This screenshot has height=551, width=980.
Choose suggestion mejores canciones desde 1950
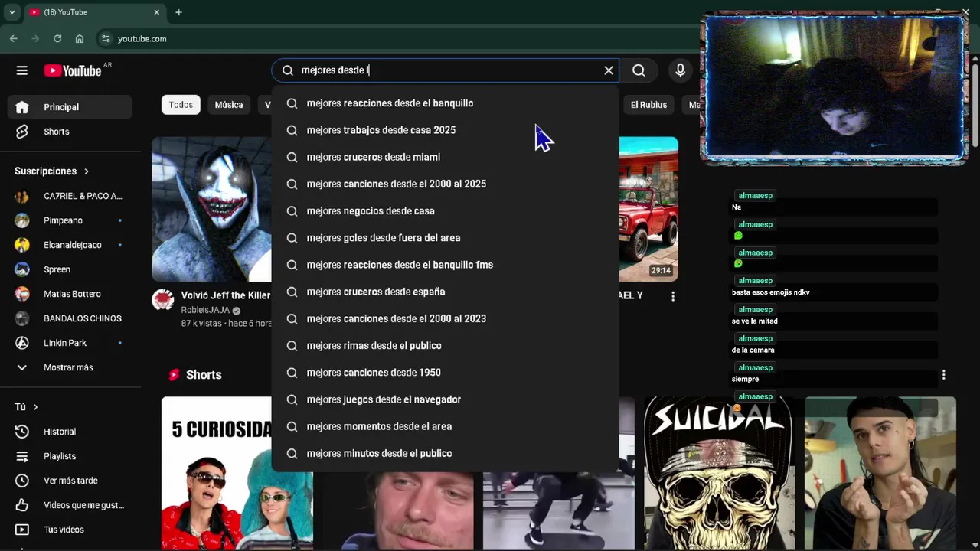pyautogui.click(x=445, y=373)
